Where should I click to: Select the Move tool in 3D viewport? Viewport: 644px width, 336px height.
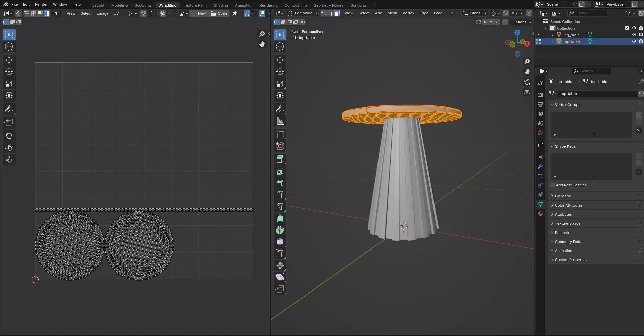coord(280,60)
